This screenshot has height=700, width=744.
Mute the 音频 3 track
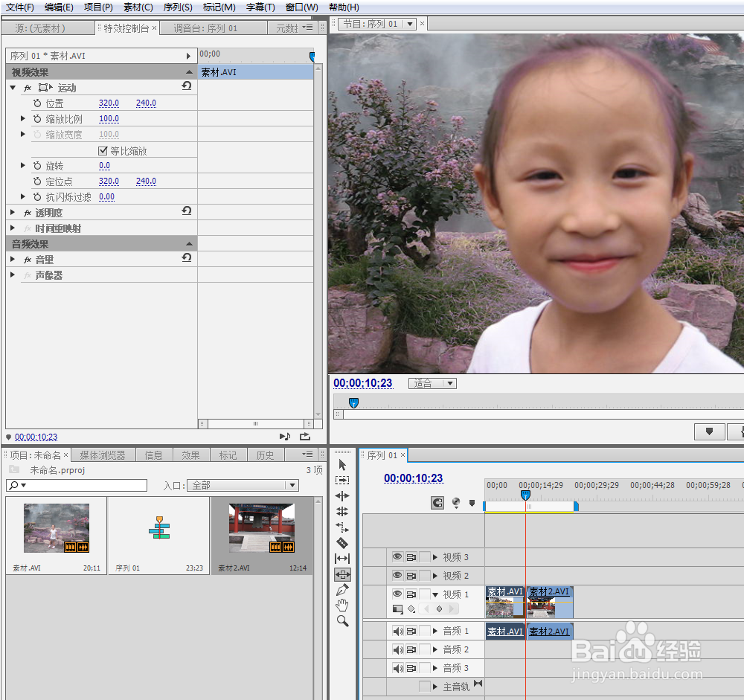pos(398,668)
